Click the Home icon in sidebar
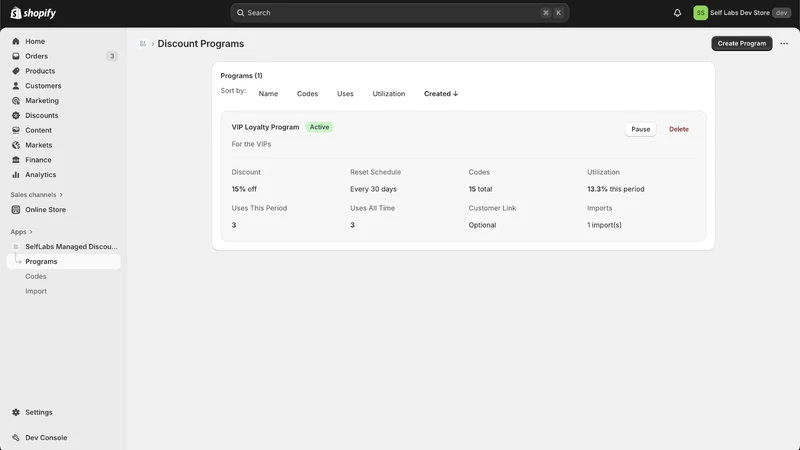 click(16, 41)
